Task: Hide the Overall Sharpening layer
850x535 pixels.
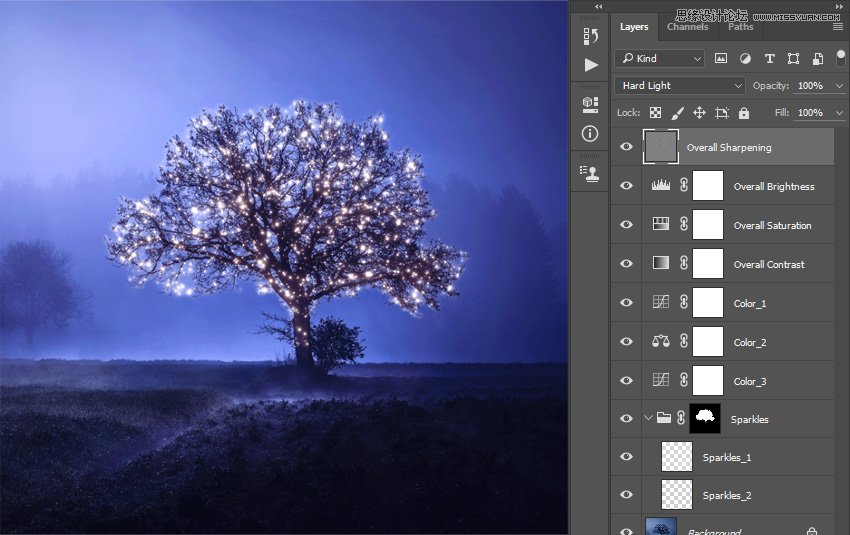Action: (x=626, y=146)
